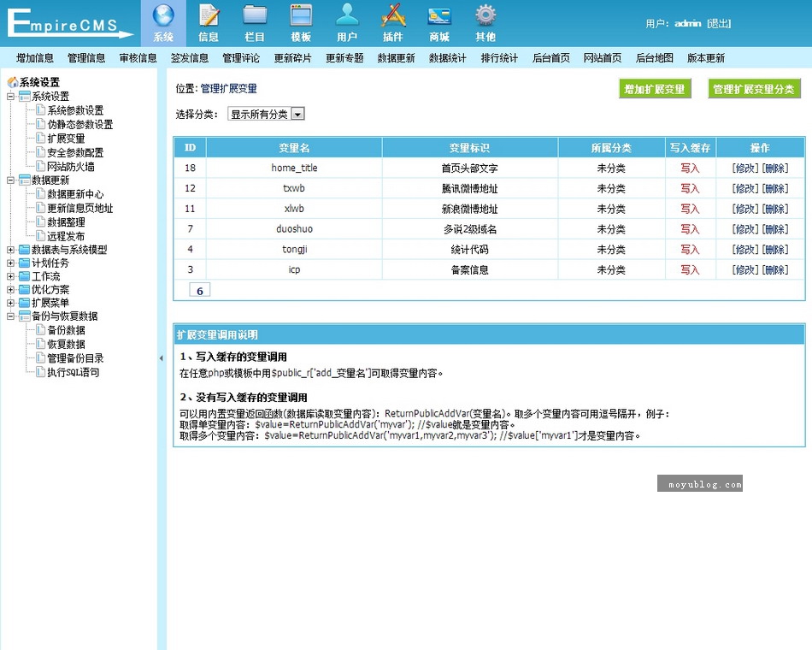Open 远程发布 in the tree
Viewport: 812px width, 650px height.
coord(67,236)
